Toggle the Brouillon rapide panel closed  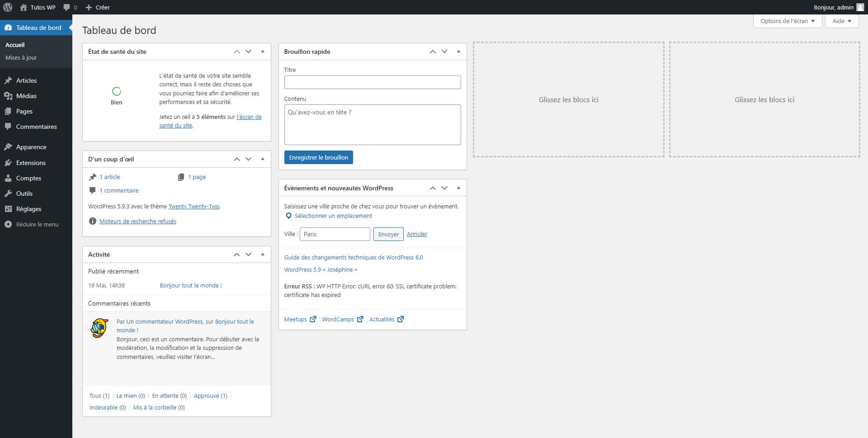(458, 52)
